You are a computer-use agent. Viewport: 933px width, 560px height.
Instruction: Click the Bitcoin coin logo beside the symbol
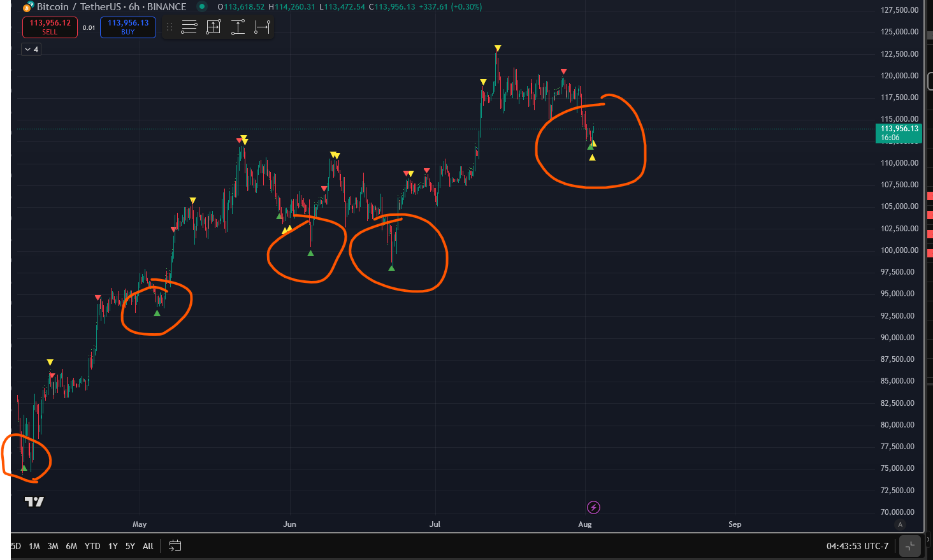[x=28, y=7]
